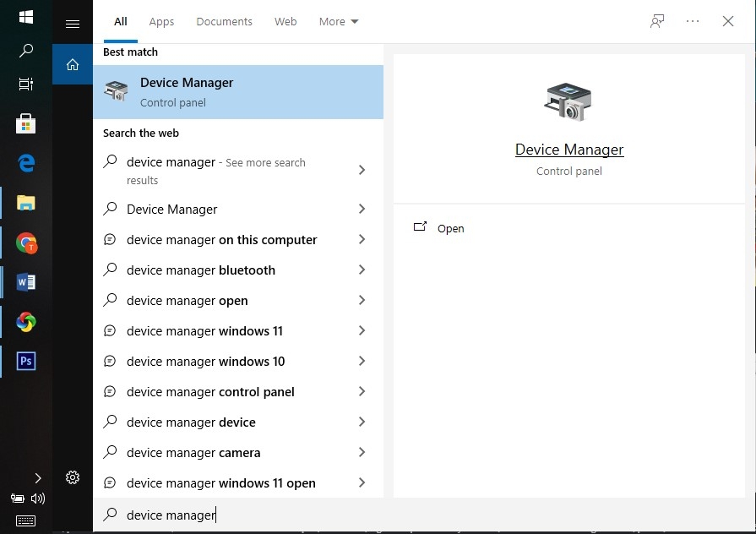This screenshot has height=534, width=756.
Task: Select 'device manager windows 10' suggestion
Action: tap(238, 362)
